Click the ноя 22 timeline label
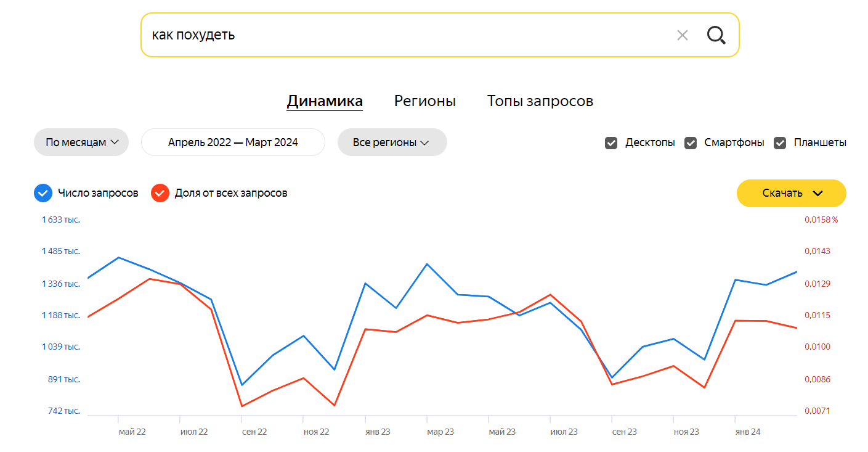Image resolution: width=868 pixels, height=452 pixels. tap(317, 432)
